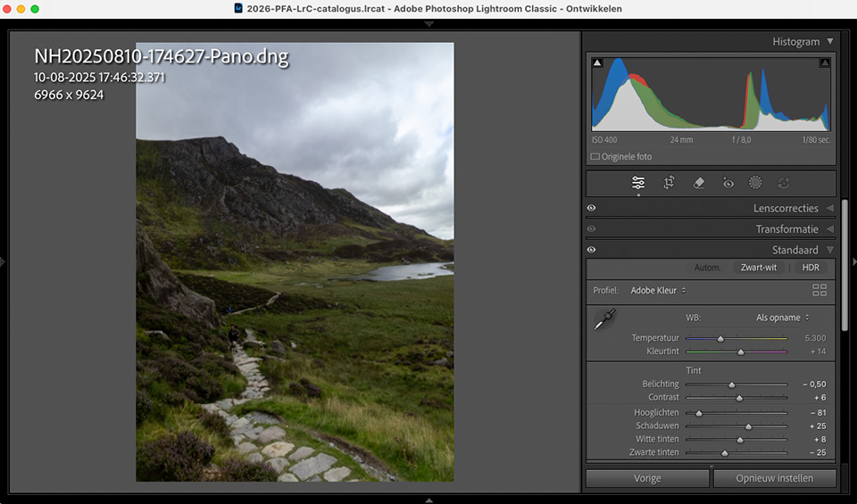Image resolution: width=857 pixels, height=504 pixels.
Task: Adjust the Zwarte tinten slider
Action: [x=736, y=452]
